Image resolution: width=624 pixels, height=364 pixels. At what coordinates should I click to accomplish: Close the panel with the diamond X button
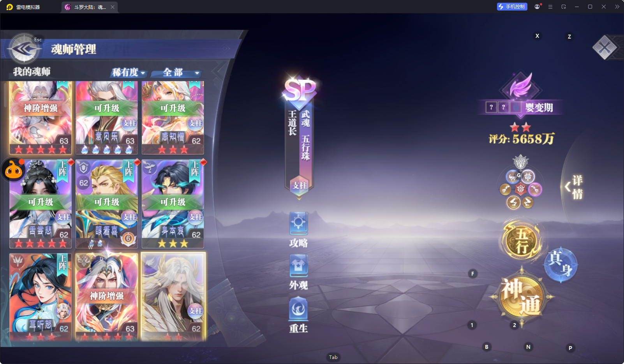(x=604, y=47)
